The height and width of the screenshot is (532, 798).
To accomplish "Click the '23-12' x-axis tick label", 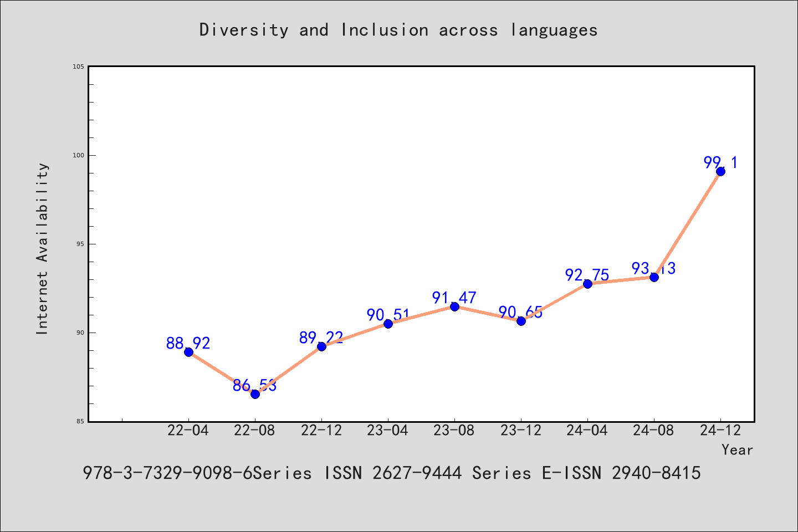I will [x=521, y=430].
